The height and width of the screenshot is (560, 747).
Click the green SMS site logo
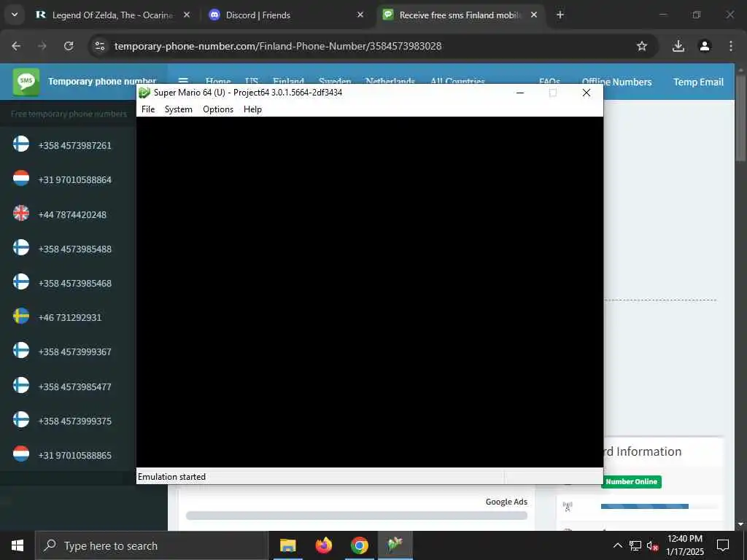click(x=26, y=82)
